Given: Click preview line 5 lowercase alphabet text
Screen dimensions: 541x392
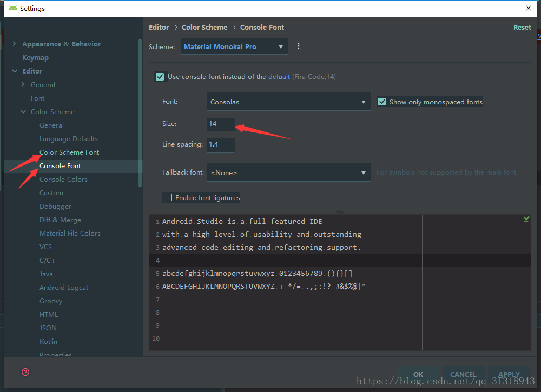Looking at the screenshot, I should click(258, 274).
